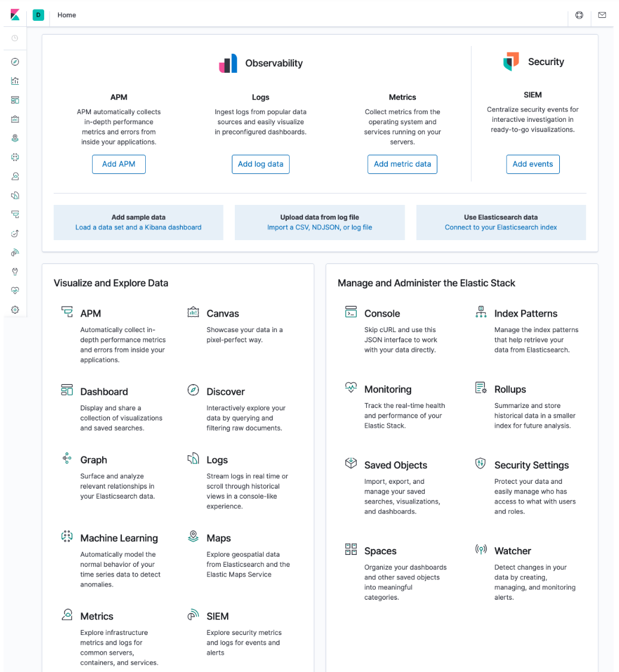Click the Metrics card icon
This screenshot has height=672, width=619.
pyautogui.click(x=67, y=615)
